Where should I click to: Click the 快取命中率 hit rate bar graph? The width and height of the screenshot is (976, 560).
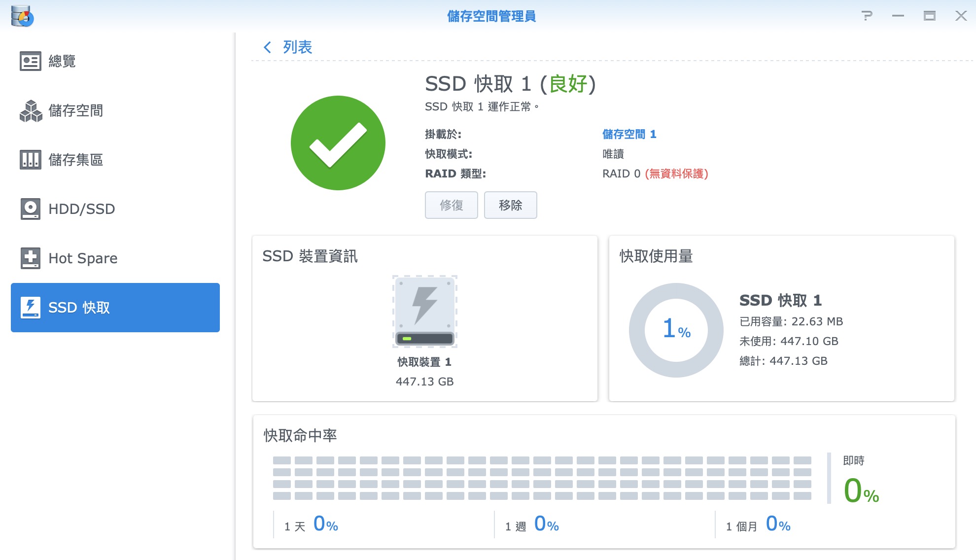click(x=542, y=478)
